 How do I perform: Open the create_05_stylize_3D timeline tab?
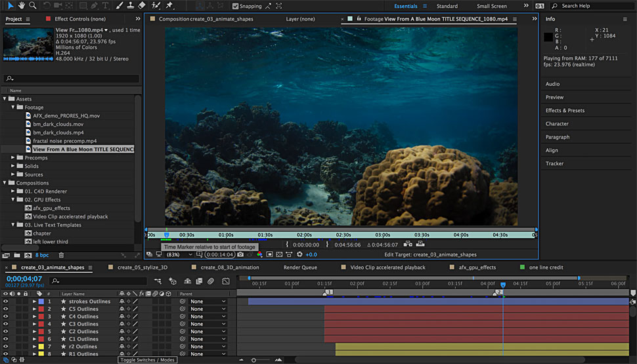(143, 268)
